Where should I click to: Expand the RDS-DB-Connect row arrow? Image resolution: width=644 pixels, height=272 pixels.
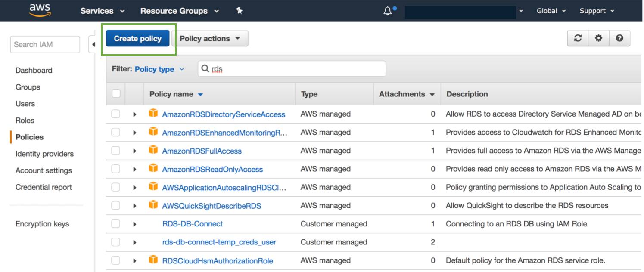click(134, 224)
